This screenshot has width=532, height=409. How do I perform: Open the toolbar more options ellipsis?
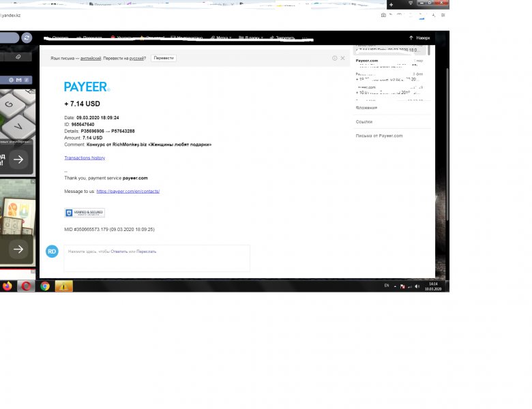pos(305,37)
